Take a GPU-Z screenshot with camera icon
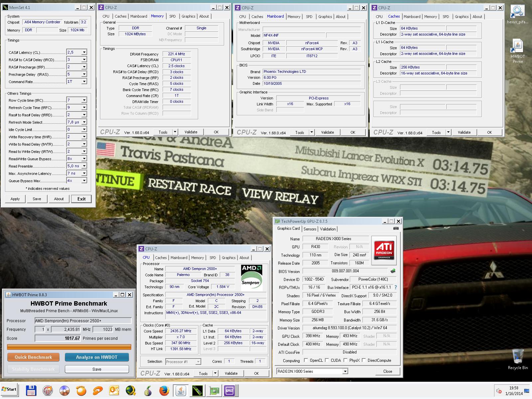The height and width of the screenshot is (399, 532). (x=396, y=228)
